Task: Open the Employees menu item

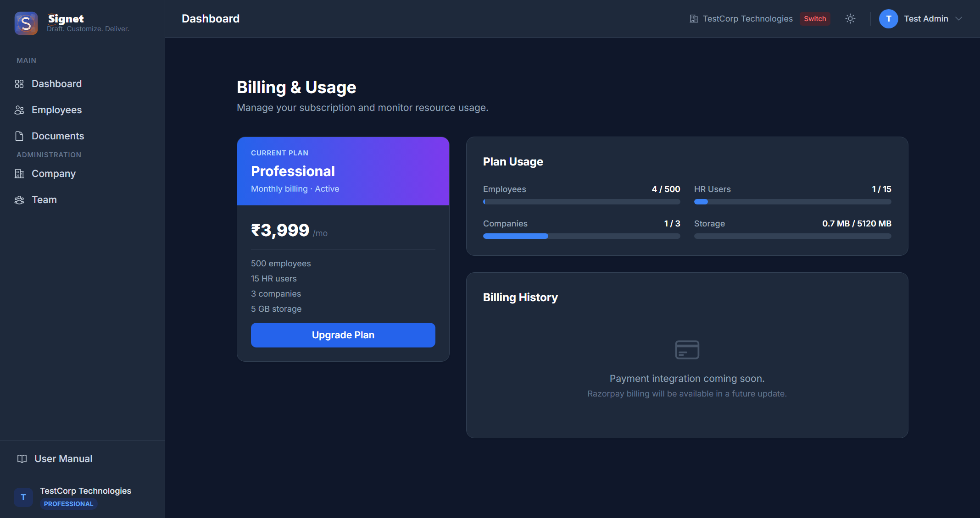Action: tap(57, 110)
